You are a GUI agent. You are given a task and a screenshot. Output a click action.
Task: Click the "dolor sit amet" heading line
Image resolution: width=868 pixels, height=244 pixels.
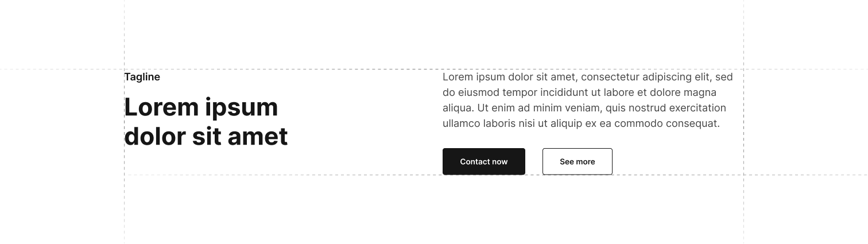(206, 137)
